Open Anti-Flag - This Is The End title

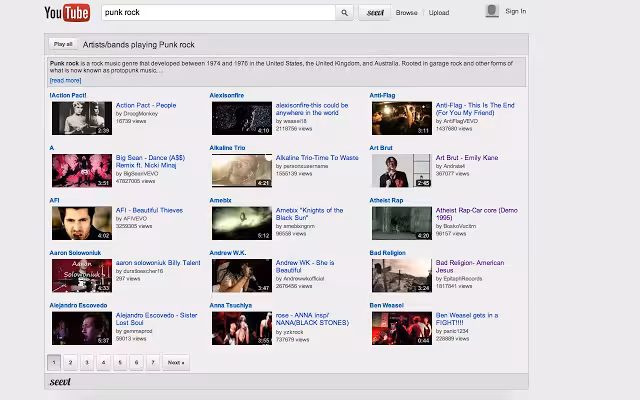[x=475, y=109]
